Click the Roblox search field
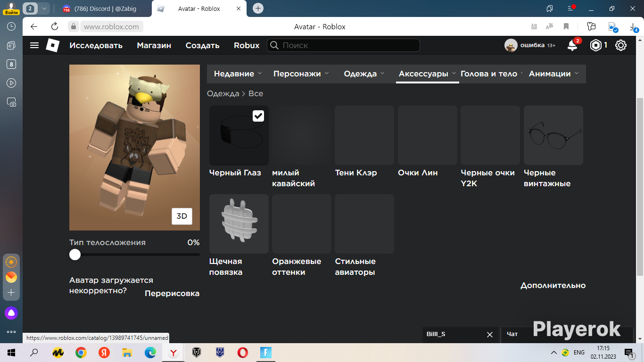This screenshot has height=362, width=644. click(343, 45)
